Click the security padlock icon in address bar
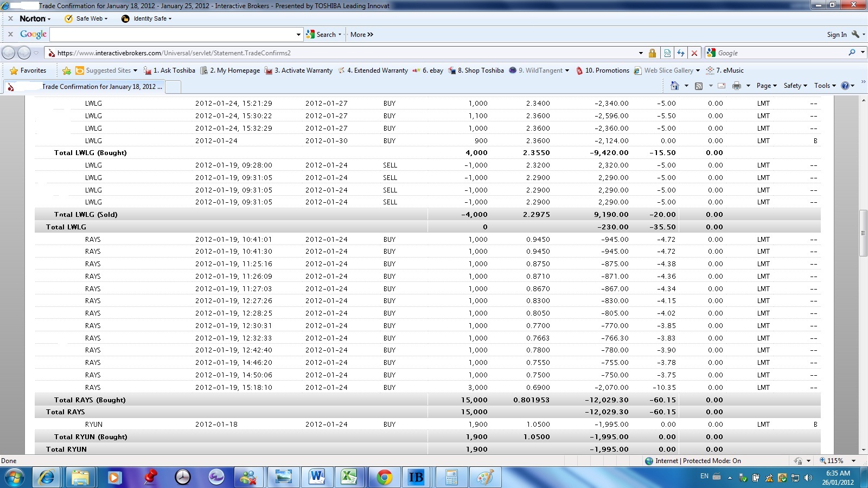 pyautogui.click(x=652, y=53)
